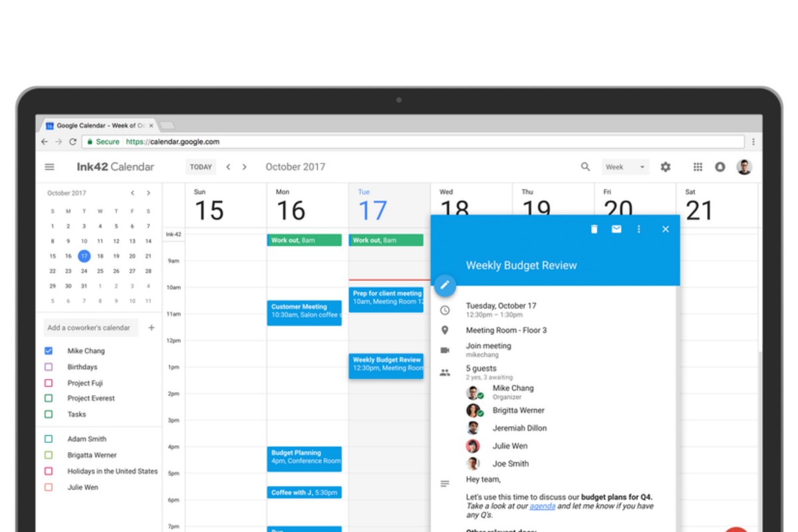798x532 pixels.
Task: Show next month in mini calendar
Action: 148,193
